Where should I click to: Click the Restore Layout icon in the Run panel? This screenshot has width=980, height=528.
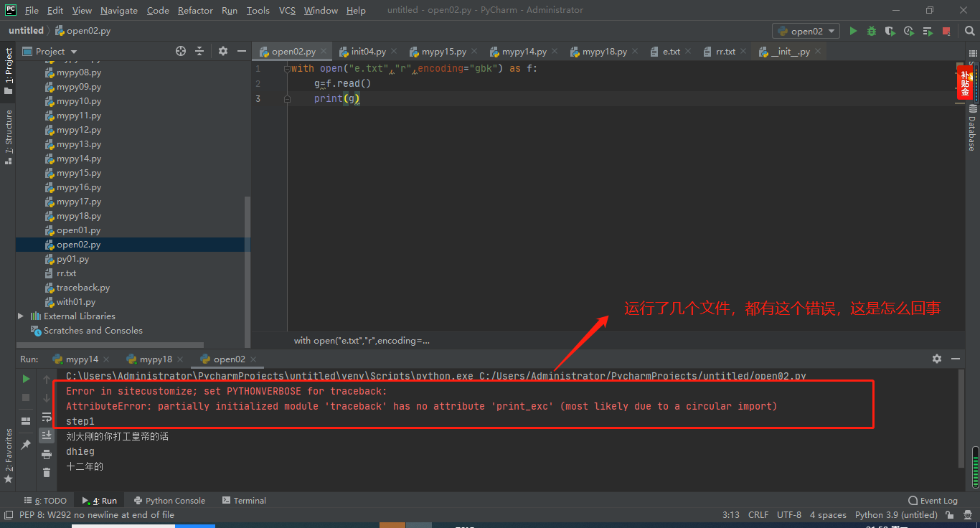coord(26,421)
